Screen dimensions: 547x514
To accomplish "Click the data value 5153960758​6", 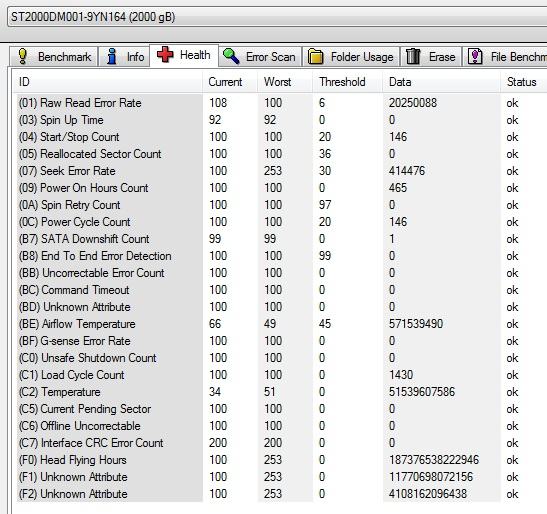I will pos(422,392).
